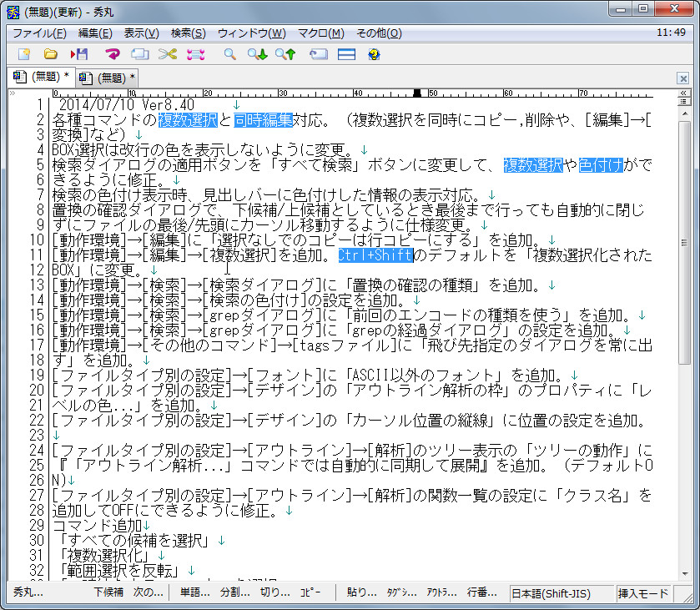
Task: Click the ruler above the text area
Action: [334, 93]
